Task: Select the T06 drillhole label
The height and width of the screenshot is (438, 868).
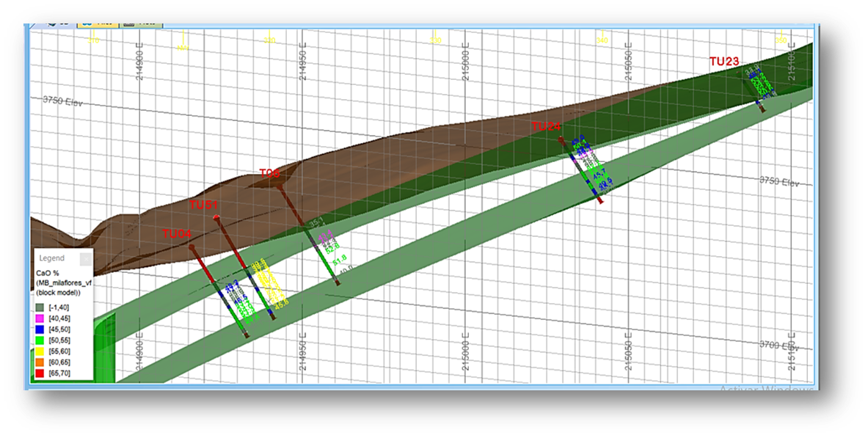Action: point(269,173)
